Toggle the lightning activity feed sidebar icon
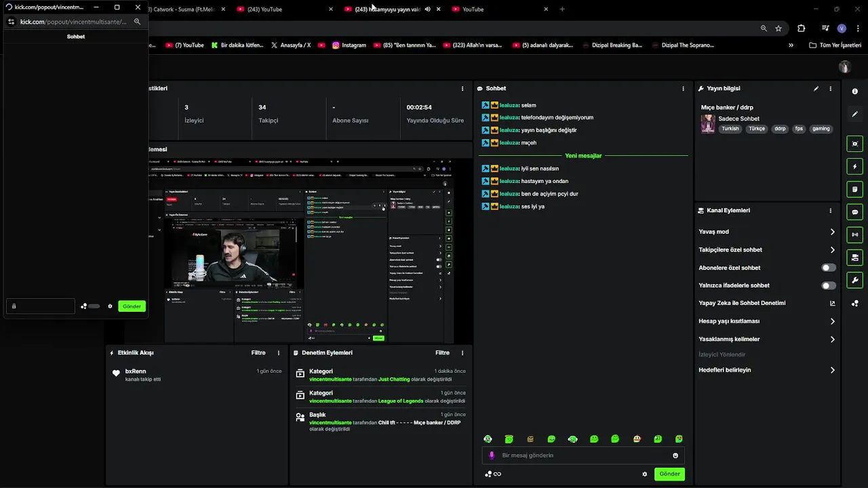The height and width of the screenshot is (488, 868). [854, 166]
